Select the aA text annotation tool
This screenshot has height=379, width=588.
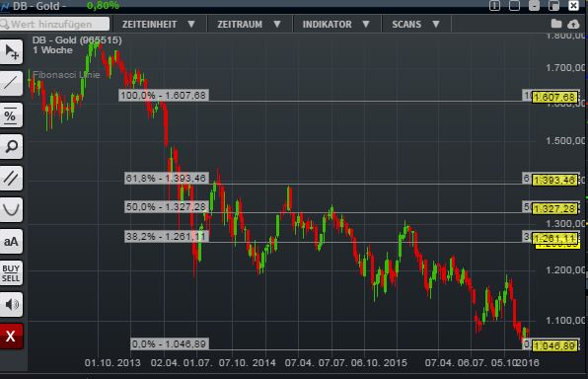click(11, 241)
